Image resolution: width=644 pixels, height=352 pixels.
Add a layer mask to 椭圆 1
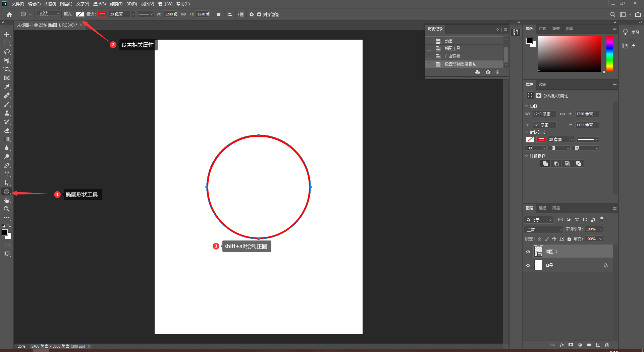point(571,345)
